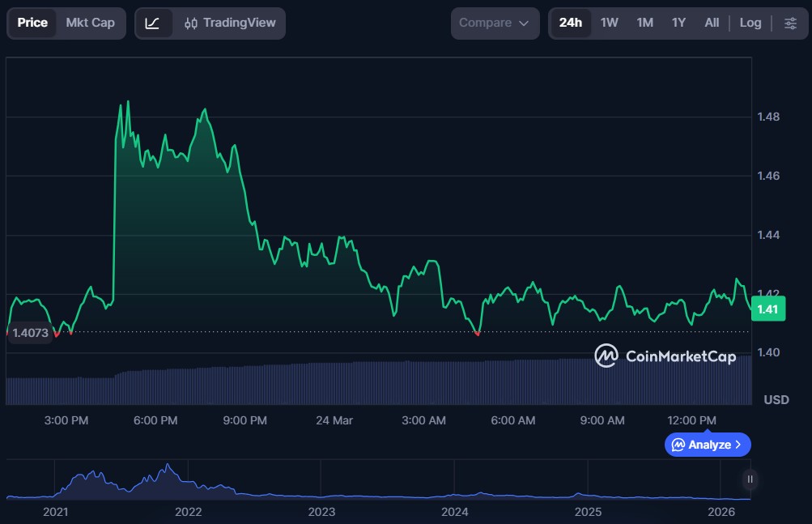Select the 1M time range
The width and height of the screenshot is (812, 524).
point(644,23)
